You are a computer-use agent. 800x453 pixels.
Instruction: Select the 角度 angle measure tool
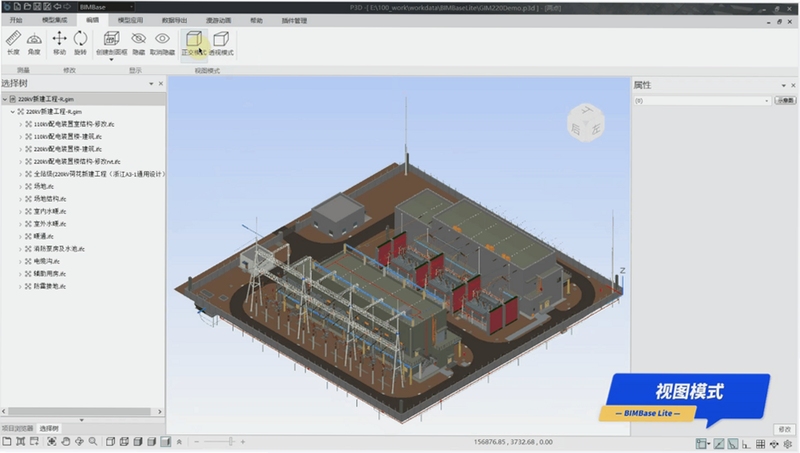click(34, 43)
